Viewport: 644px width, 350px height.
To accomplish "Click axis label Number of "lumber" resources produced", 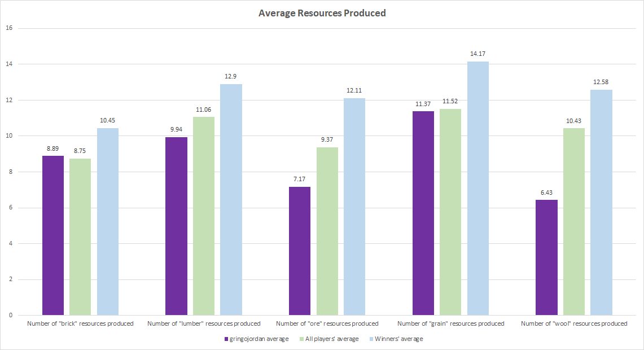I will click(x=204, y=323).
